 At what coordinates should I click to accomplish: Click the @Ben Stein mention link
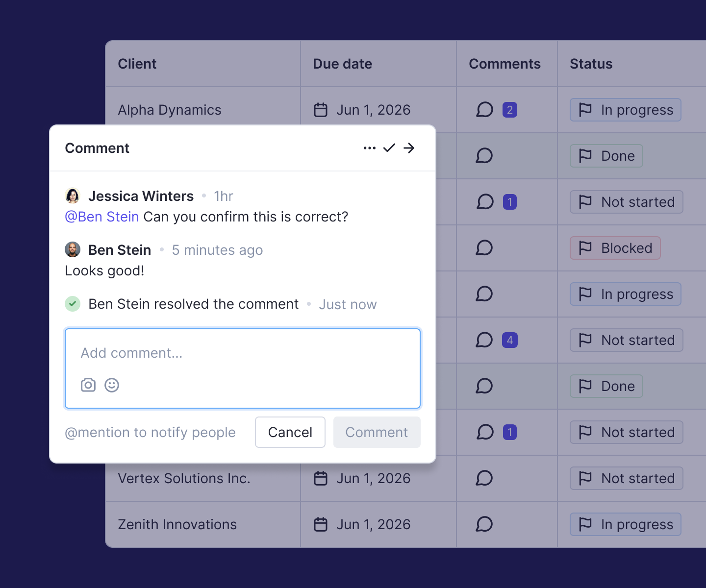tap(102, 217)
